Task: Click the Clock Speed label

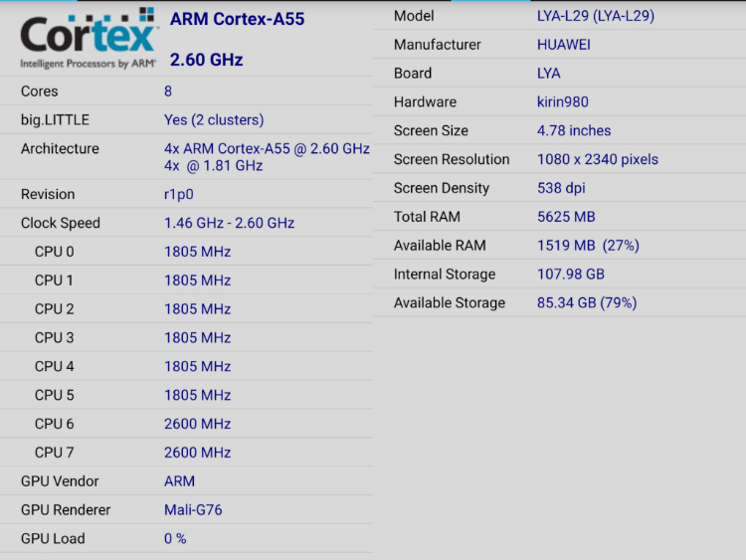Action: coord(60,223)
